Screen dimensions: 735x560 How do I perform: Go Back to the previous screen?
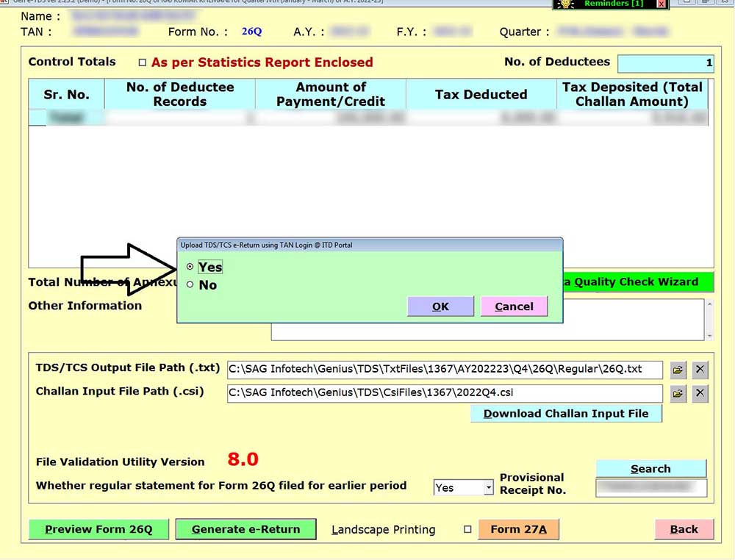pyautogui.click(x=684, y=529)
